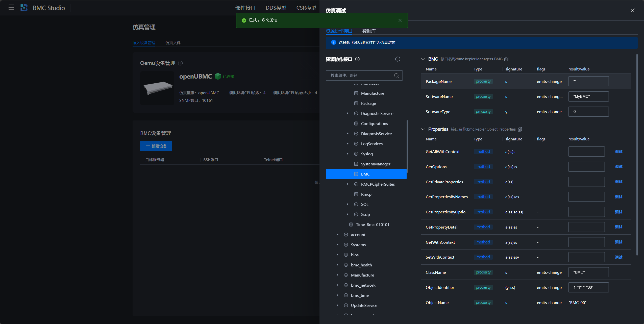
Task: Copy the bmc.kepler.Object.Properties interface name
Action: click(x=519, y=129)
